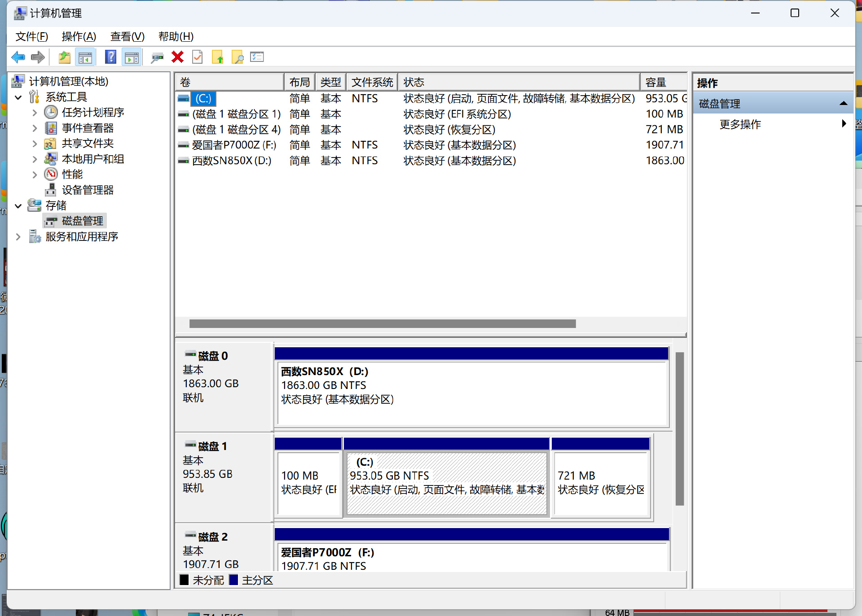Image resolution: width=862 pixels, height=616 pixels.
Task: Click the blue Back arrow toolbar icon
Action: click(x=18, y=57)
